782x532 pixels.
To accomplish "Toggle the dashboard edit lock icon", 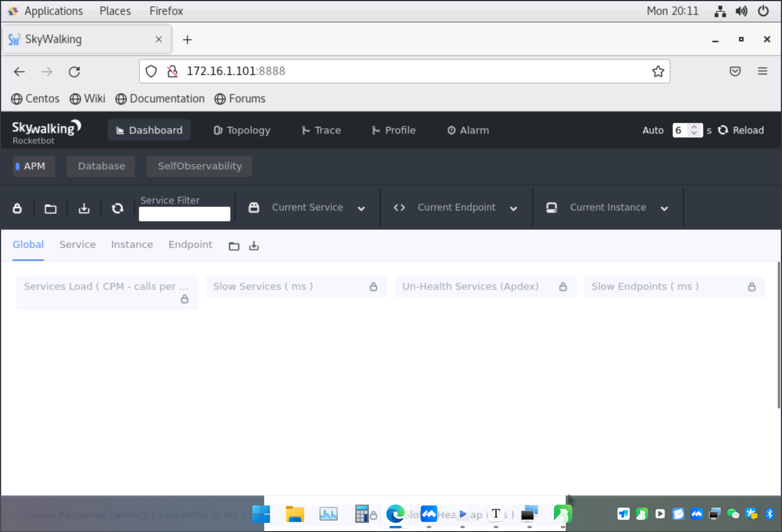I will pyautogui.click(x=17, y=208).
